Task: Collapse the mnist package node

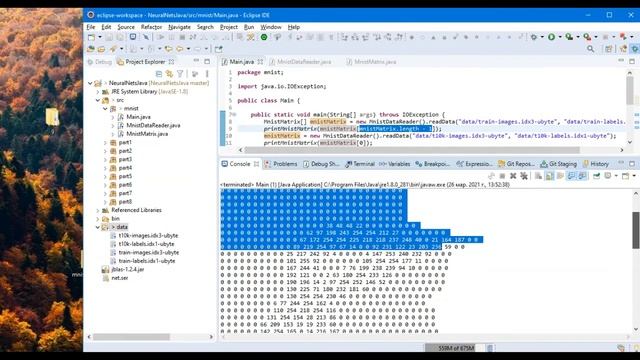Action: click(x=105, y=109)
